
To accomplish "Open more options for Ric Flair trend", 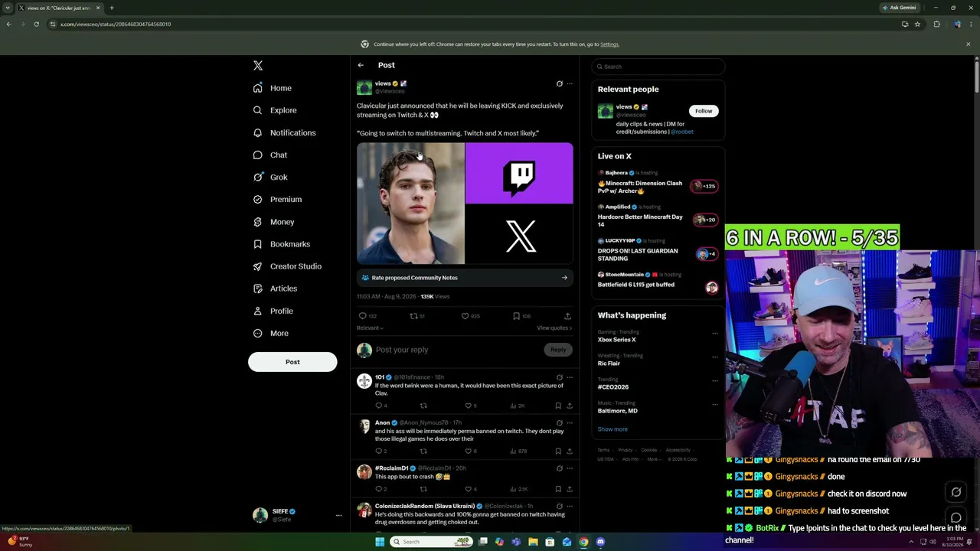I will (715, 357).
